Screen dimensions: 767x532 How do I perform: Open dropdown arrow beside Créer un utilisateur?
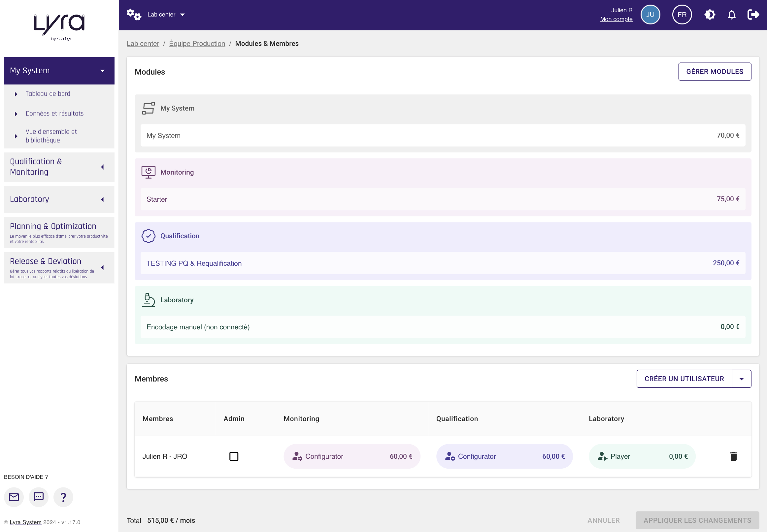[x=741, y=379]
